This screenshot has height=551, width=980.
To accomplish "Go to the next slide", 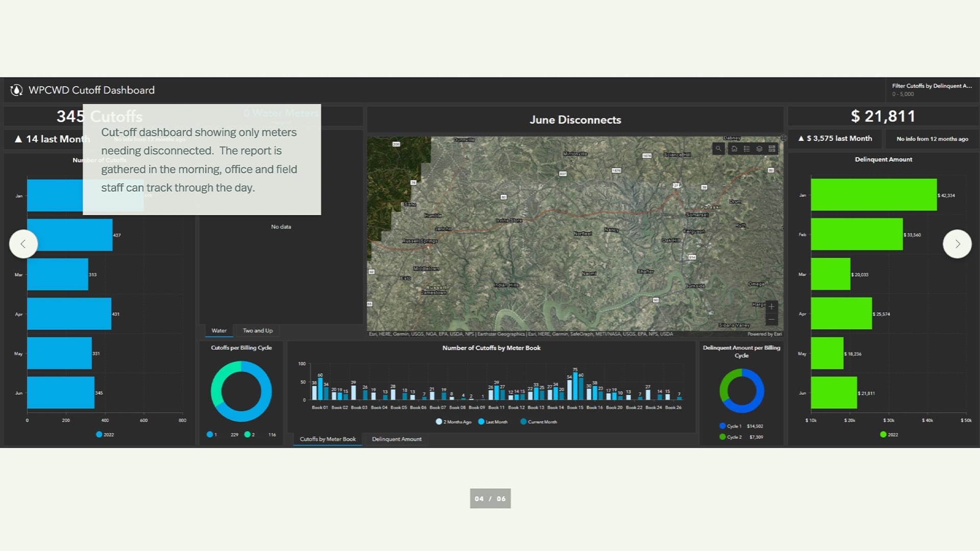I will pyautogui.click(x=957, y=244).
